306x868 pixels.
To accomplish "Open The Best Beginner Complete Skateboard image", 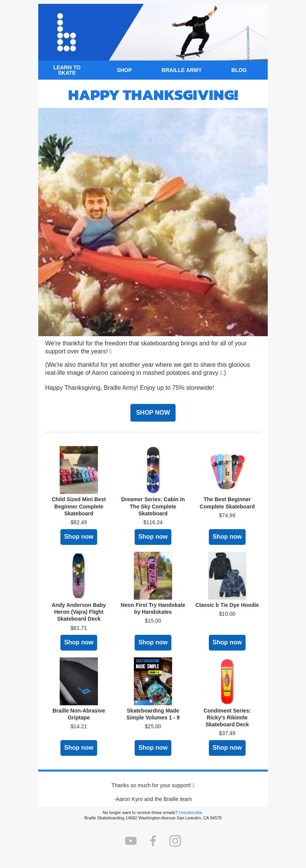I will [227, 470].
